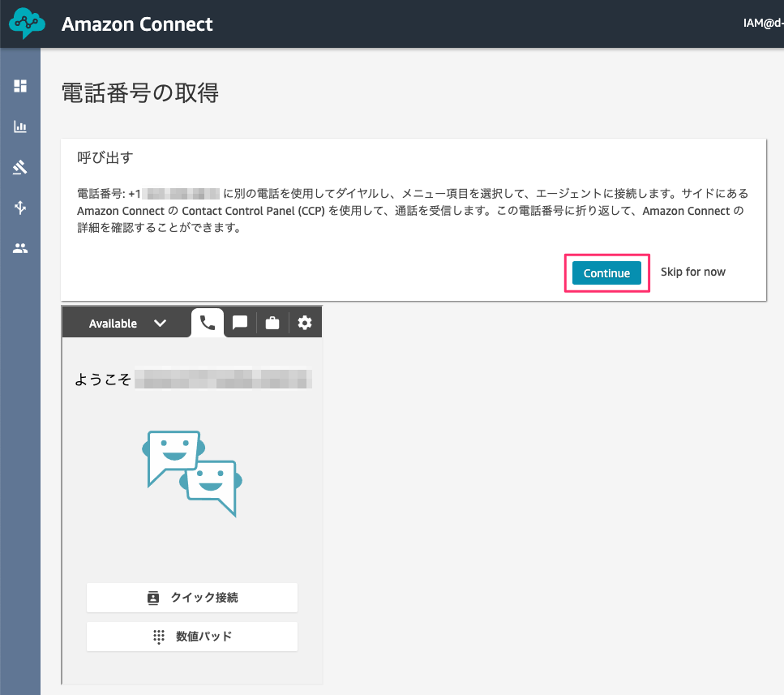Click the クイック接続 button
Screen dimensions: 784x695
point(192,597)
